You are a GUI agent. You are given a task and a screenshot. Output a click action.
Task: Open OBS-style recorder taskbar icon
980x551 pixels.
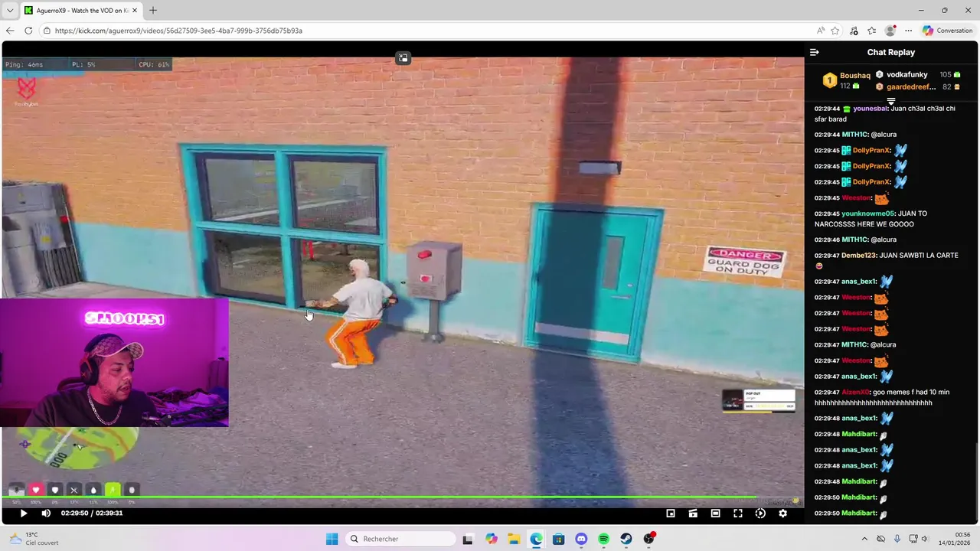tap(649, 539)
